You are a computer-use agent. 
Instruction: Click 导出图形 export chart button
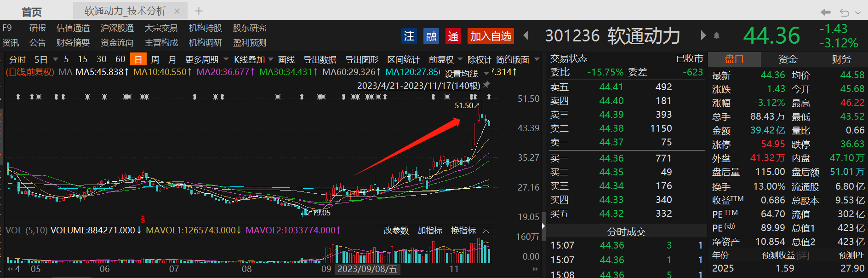(x=362, y=59)
